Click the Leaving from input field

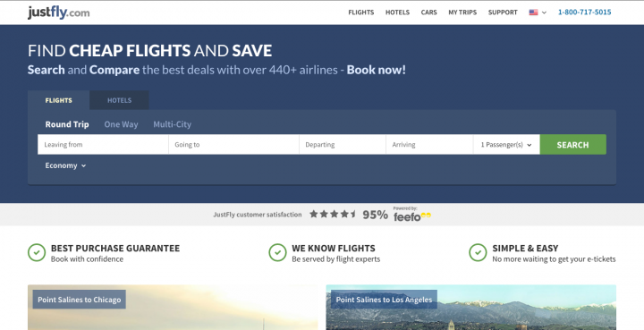tap(103, 145)
